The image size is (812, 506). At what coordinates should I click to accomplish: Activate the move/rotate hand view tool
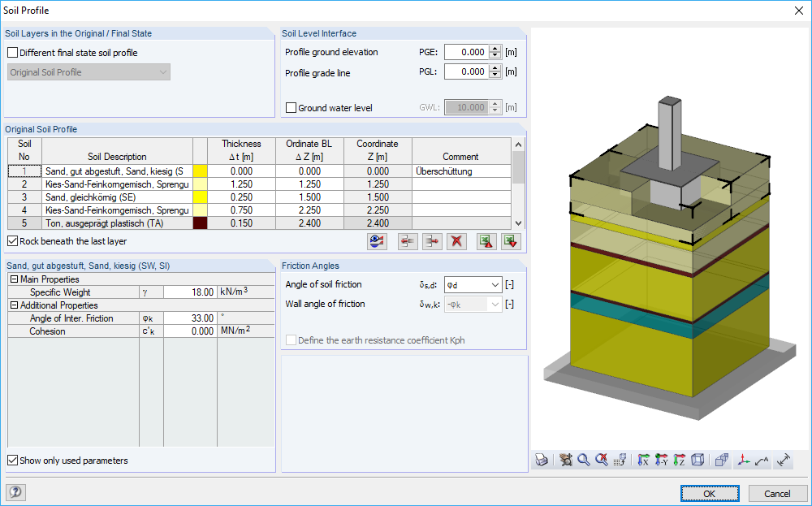566,460
